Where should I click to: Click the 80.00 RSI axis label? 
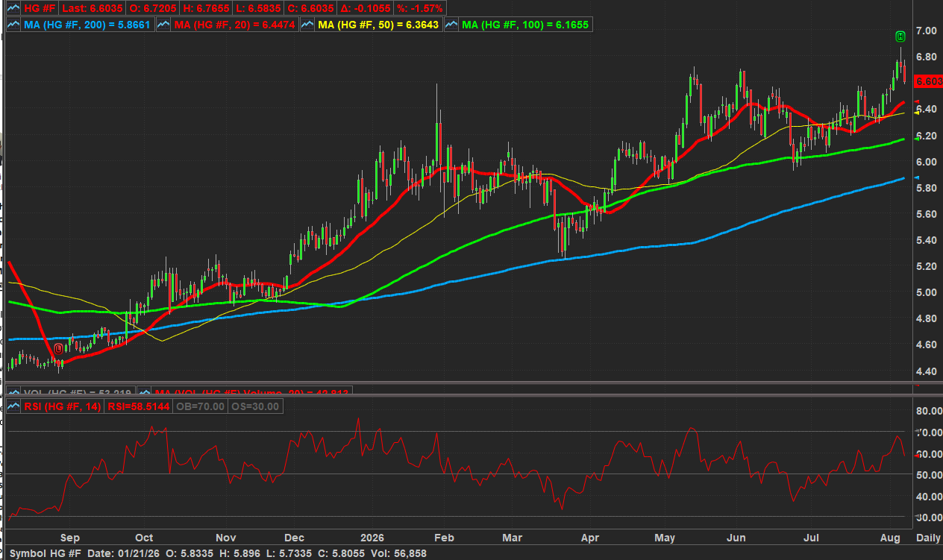[x=928, y=411]
